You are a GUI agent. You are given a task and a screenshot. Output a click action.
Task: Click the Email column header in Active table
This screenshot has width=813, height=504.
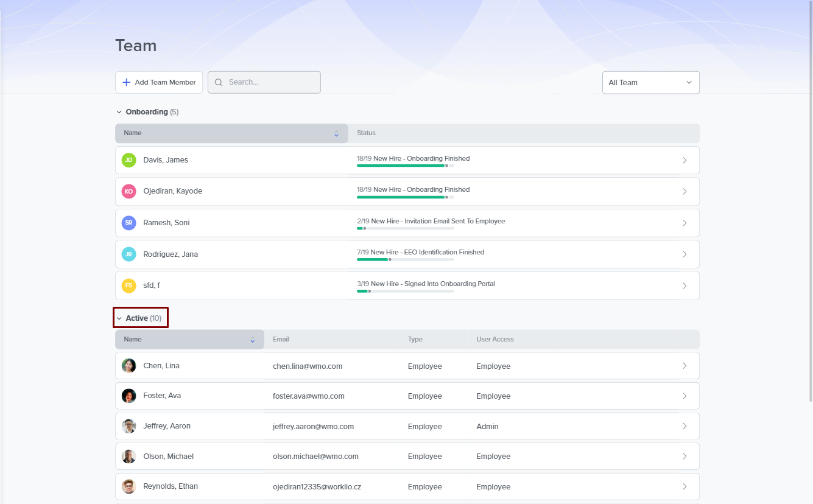(x=281, y=340)
